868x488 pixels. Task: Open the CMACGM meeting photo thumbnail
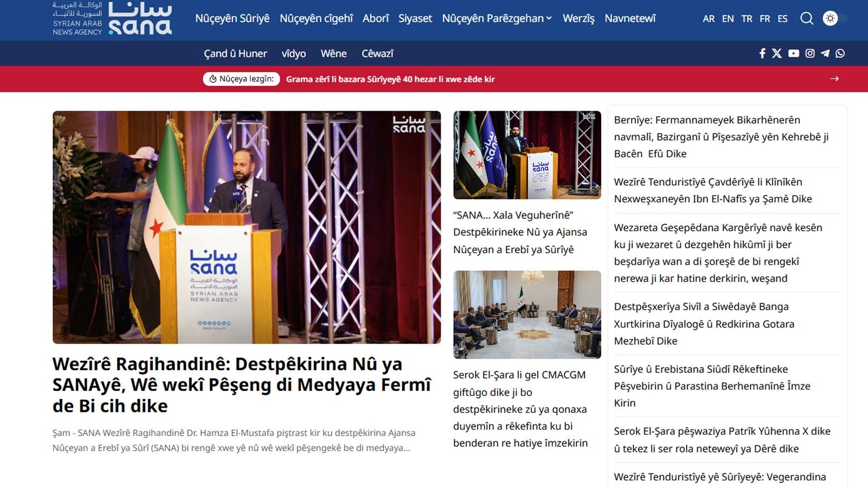pos(527,315)
